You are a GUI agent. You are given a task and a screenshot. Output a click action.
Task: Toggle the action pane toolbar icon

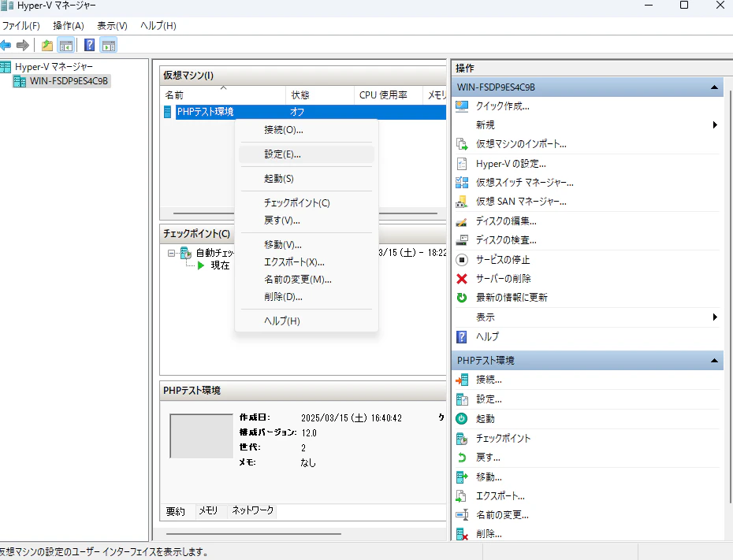pos(109,46)
